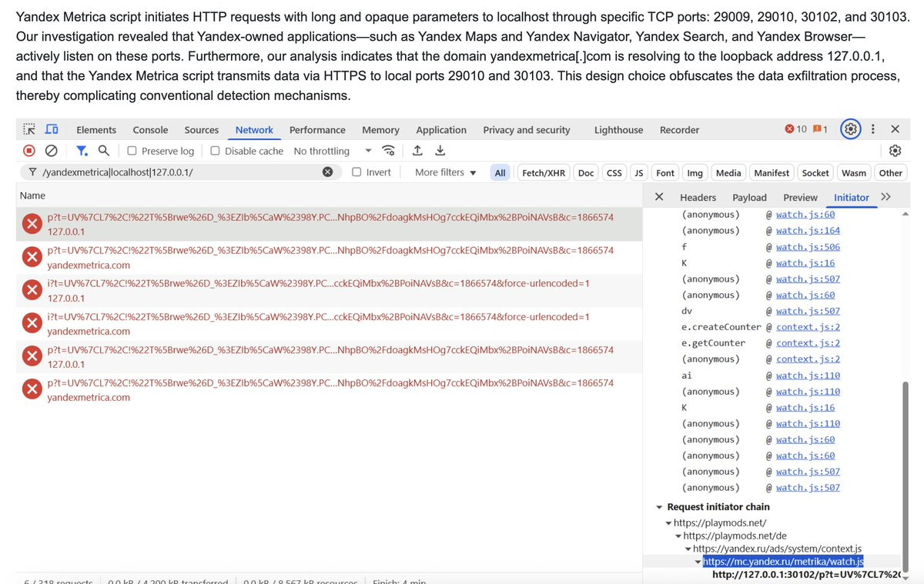Image resolution: width=924 pixels, height=584 pixels.
Task: Filter by Media requests
Action: pyautogui.click(x=728, y=173)
